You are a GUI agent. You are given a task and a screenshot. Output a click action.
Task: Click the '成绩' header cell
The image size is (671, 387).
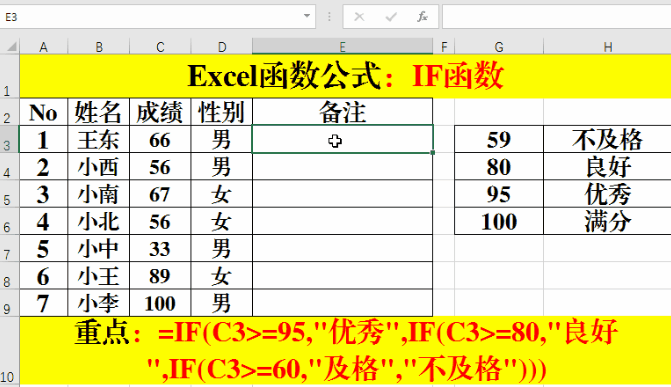pos(160,112)
